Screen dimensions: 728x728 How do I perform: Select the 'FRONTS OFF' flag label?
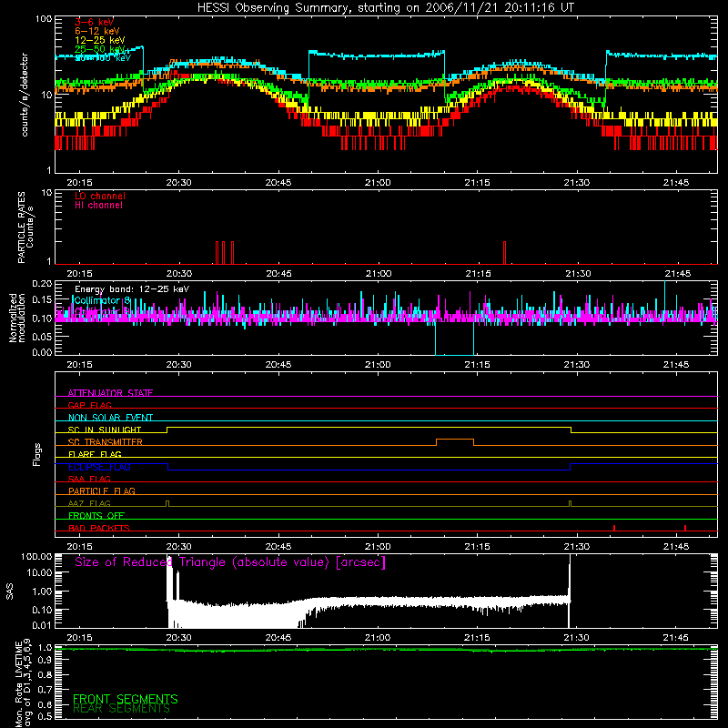point(96,516)
